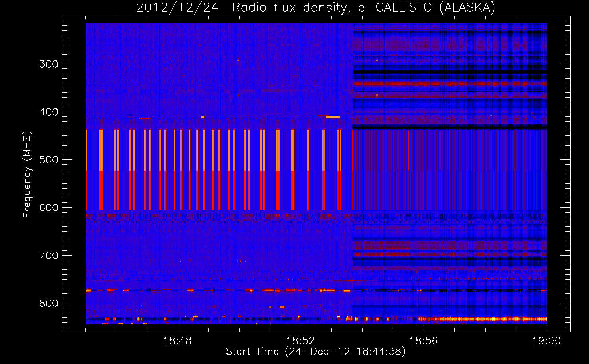Click the plot title '2012/12/24 Radio flux density'
The height and width of the screenshot is (364, 589).
[316, 8]
